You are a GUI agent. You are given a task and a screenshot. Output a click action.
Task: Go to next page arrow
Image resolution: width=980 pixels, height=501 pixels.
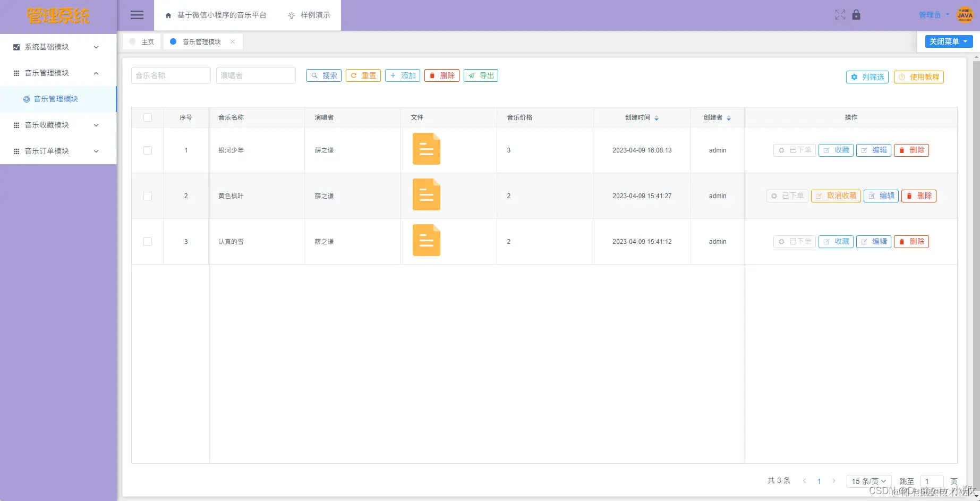point(833,481)
